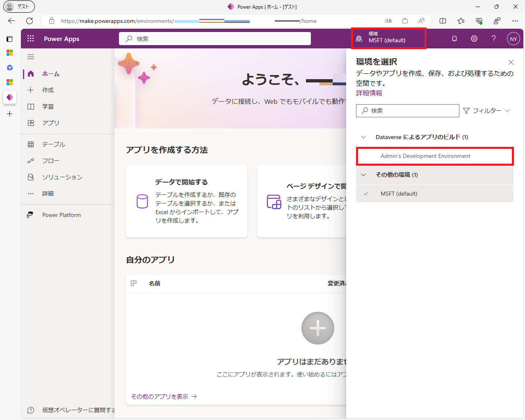
Task: Open the 環境 MSFT (default) environment picker
Action: coord(389,39)
